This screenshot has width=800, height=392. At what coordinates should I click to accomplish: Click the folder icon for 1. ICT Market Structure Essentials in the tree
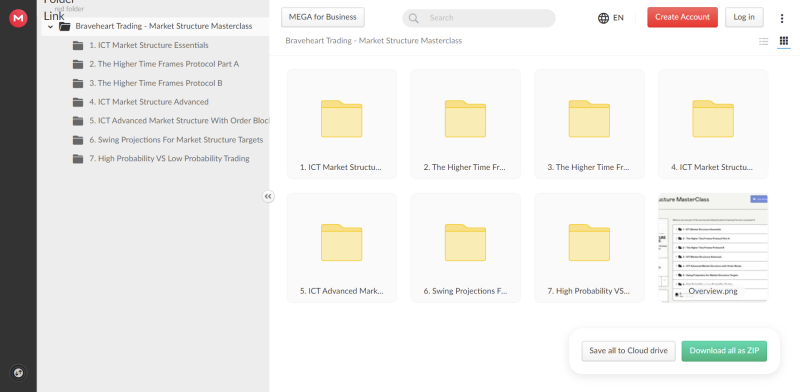pyautogui.click(x=78, y=45)
